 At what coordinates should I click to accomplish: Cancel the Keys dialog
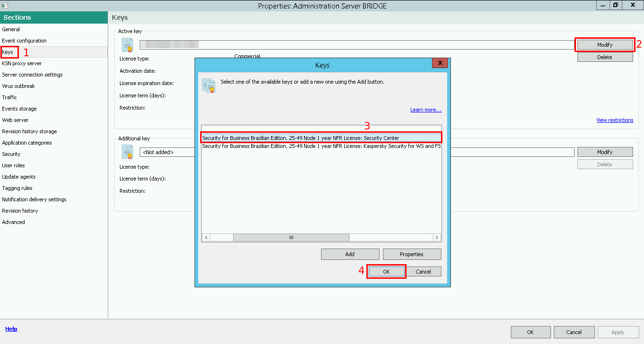[424, 272]
